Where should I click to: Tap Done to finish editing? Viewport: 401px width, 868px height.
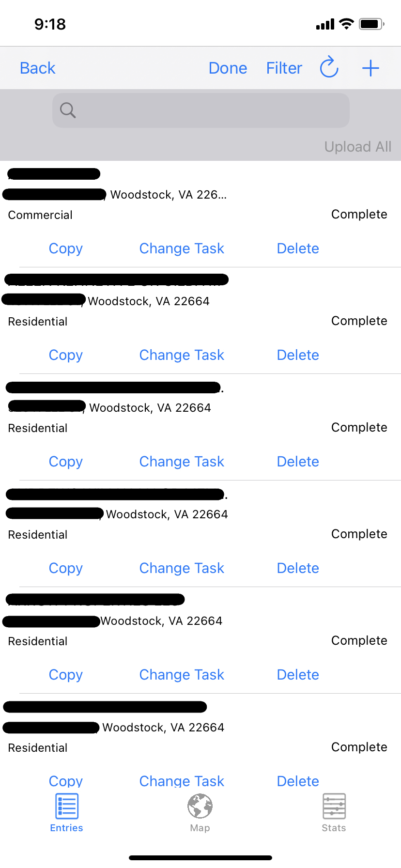pos(228,68)
